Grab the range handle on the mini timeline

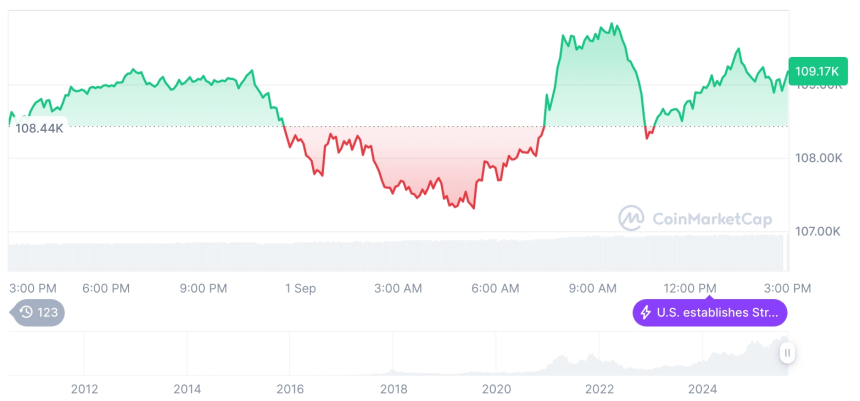click(x=788, y=353)
